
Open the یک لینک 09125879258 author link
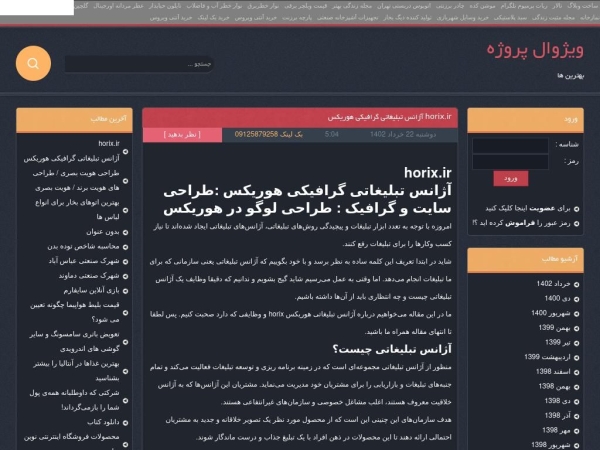[x=269, y=134]
